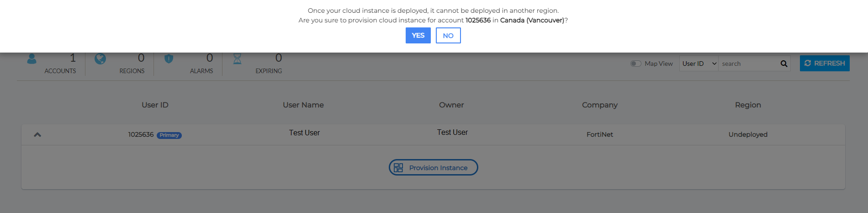Click the Region column header
The height and width of the screenshot is (213, 868).
[x=748, y=105]
